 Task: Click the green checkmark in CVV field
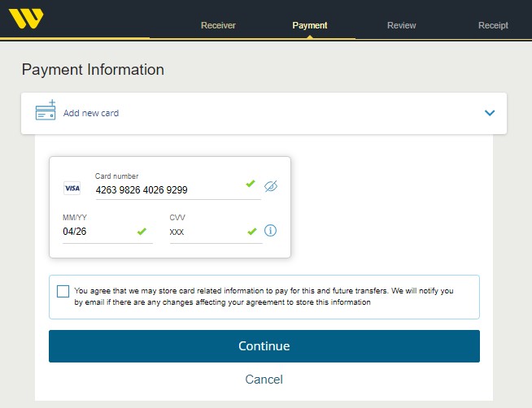tap(251, 232)
